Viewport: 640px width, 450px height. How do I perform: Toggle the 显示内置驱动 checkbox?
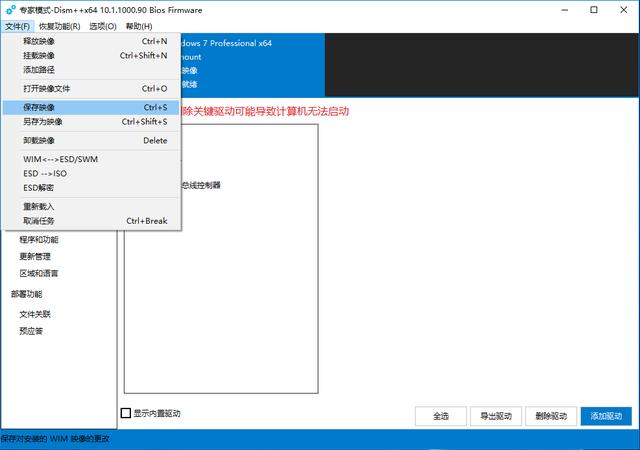(x=126, y=413)
